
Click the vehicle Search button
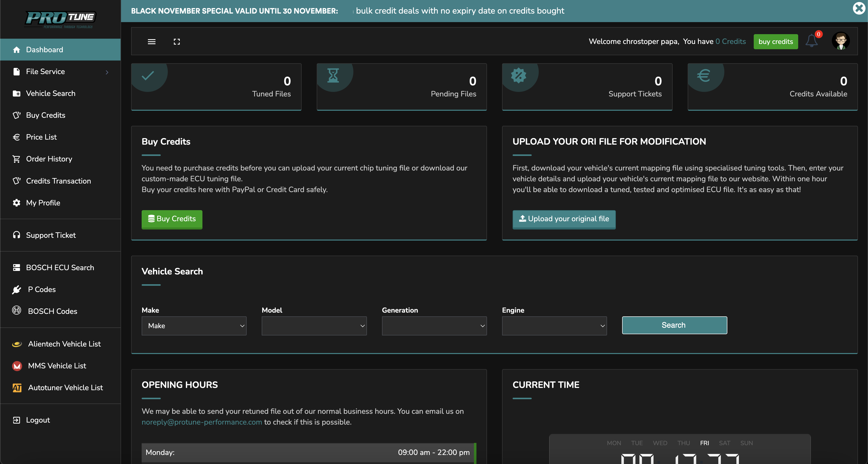674,325
